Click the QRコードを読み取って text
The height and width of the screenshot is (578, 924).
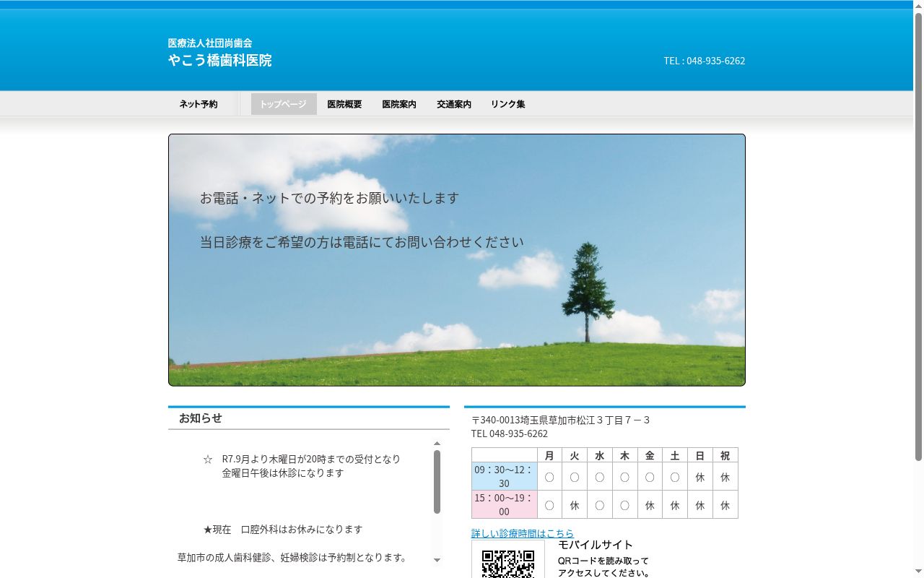[x=603, y=561]
